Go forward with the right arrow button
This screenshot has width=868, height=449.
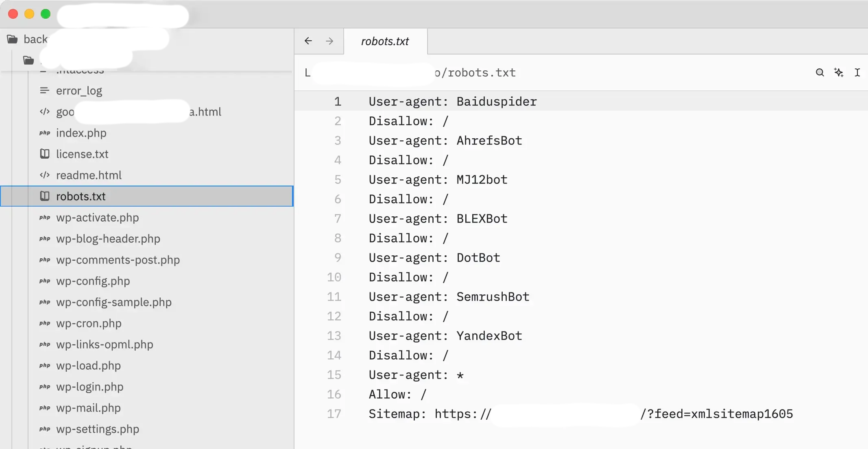pyautogui.click(x=329, y=41)
